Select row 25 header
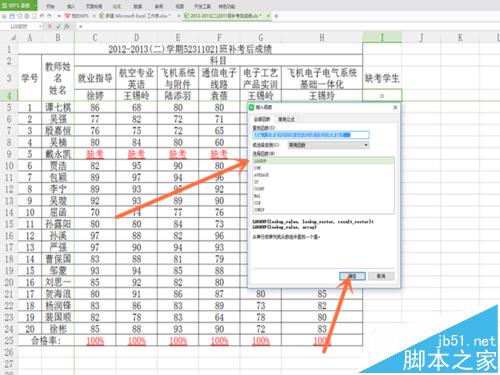The image size is (500, 375). click(9, 340)
